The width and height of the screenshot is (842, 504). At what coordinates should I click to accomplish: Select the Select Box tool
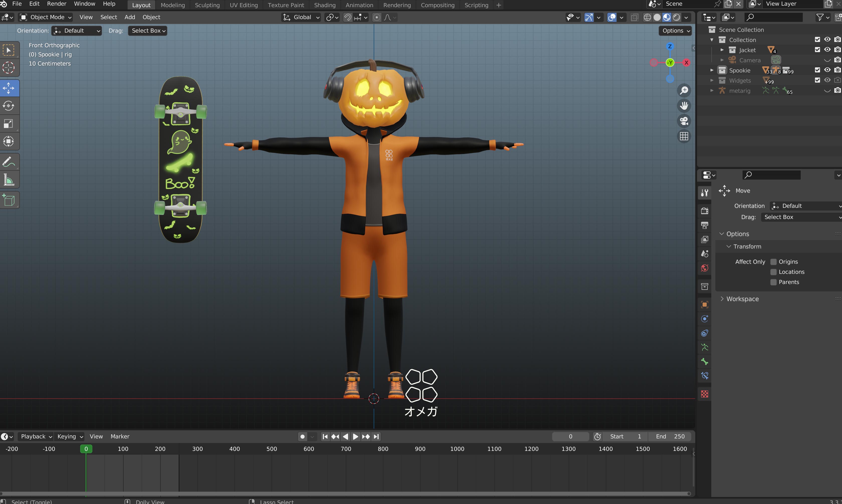(9, 50)
